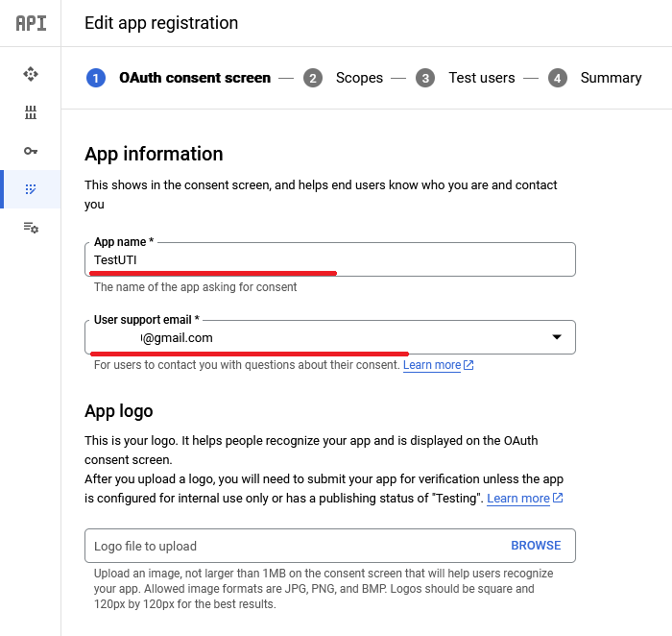Open Learn more link about logo verification
Image resolution: width=672 pixels, height=636 pixels.
(x=518, y=499)
